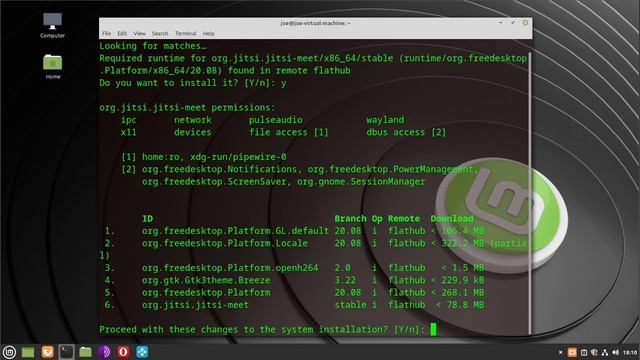
Task: Open the network connections tray icon
Action: click(x=605, y=352)
